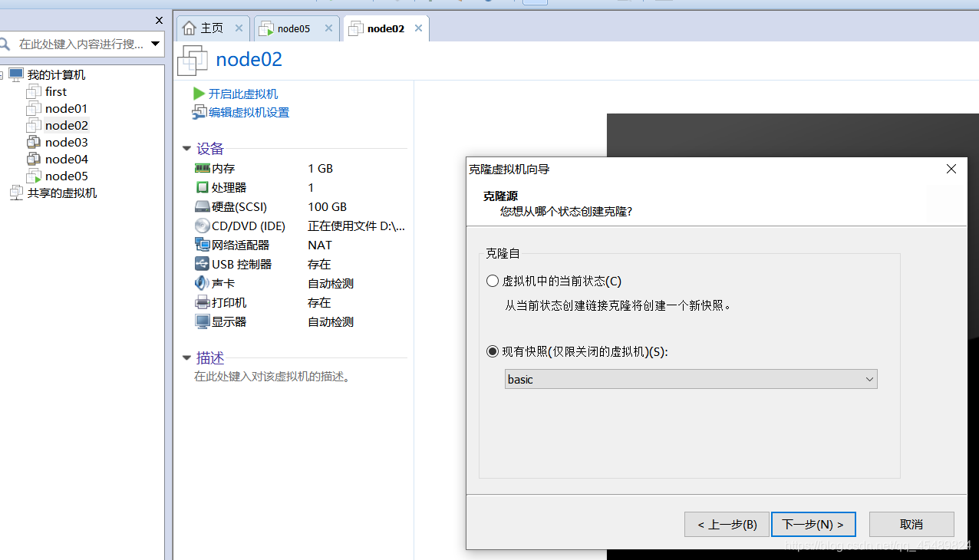Close the library sidebar panel
Image resolution: width=979 pixels, height=560 pixels.
[x=159, y=21]
